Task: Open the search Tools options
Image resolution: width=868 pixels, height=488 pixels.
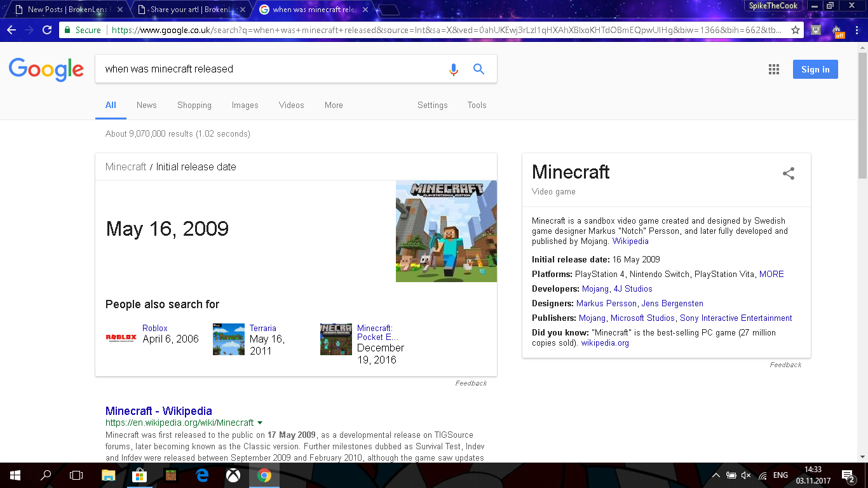Action: 477,105
